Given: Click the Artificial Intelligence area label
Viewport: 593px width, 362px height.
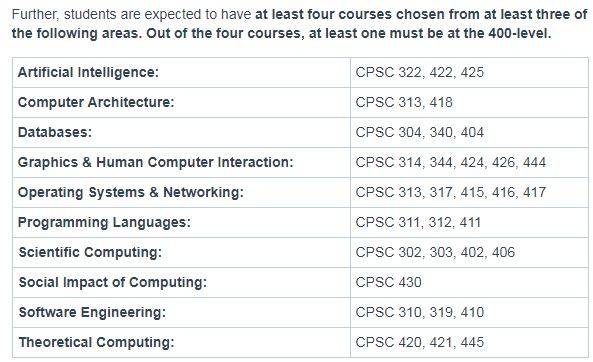Looking at the screenshot, I should 88,72.
